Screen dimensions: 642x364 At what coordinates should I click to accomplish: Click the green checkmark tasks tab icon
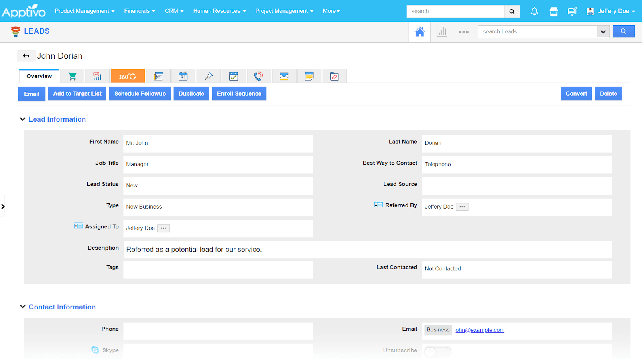click(x=234, y=76)
